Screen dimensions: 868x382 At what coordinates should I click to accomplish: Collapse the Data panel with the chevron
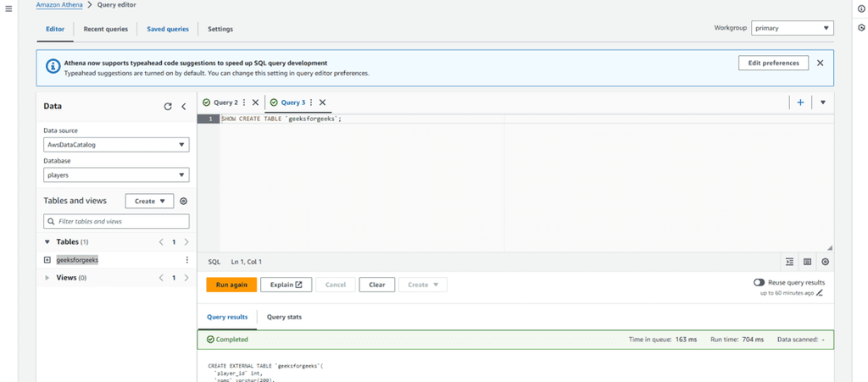tap(184, 107)
